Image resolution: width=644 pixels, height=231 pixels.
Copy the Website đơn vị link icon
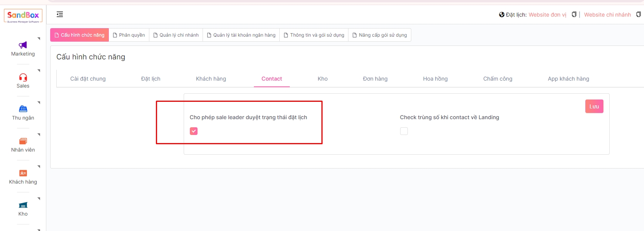click(574, 15)
